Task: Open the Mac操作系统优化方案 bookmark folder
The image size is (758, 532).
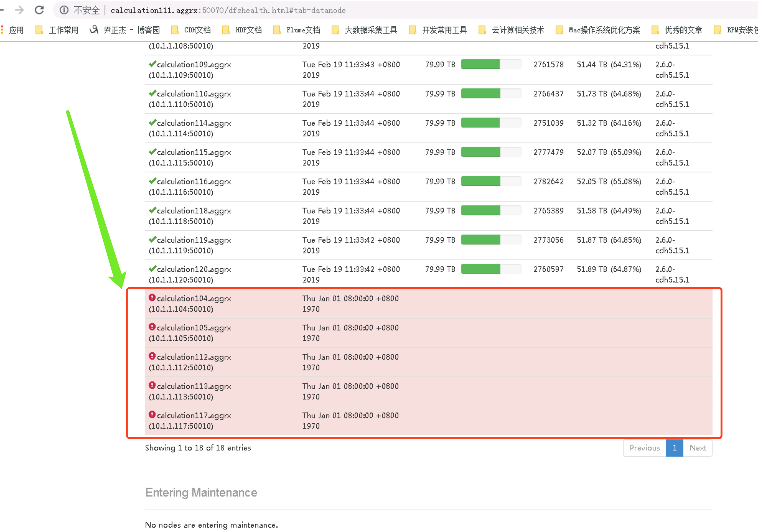Action: tap(598, 30)
